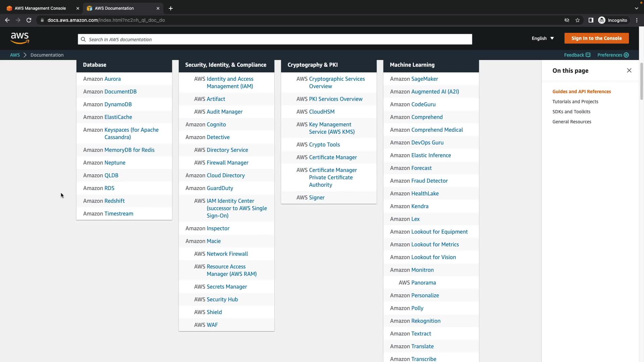The image size is (644, 362).
Task: Switch to the AWS Management Console tab
Action: (x=40, y=8)
